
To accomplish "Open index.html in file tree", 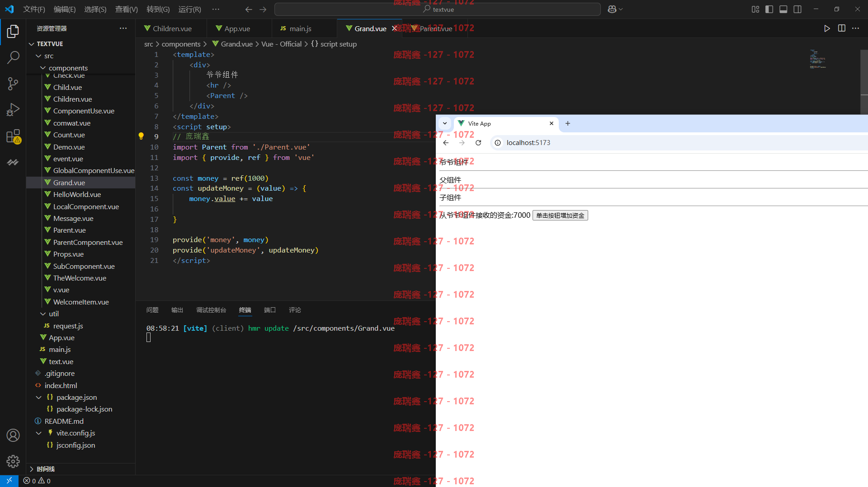I will [80, 386].
